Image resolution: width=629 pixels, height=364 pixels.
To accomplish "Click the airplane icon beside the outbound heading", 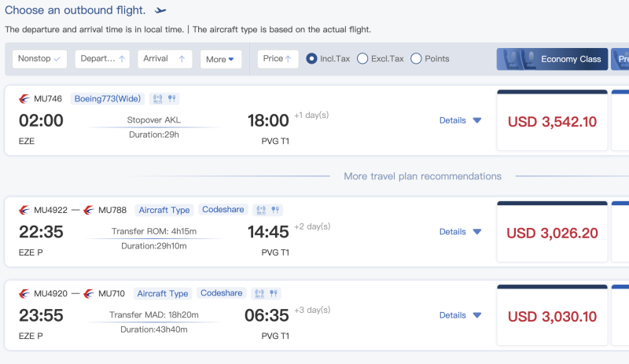I will [160, 10].
